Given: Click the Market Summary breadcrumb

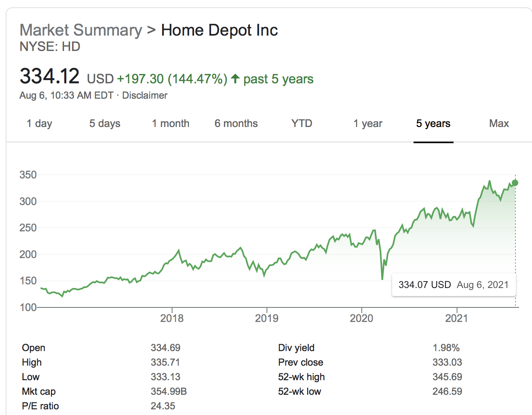Looking at the screenshot, I should coord(81,30).
